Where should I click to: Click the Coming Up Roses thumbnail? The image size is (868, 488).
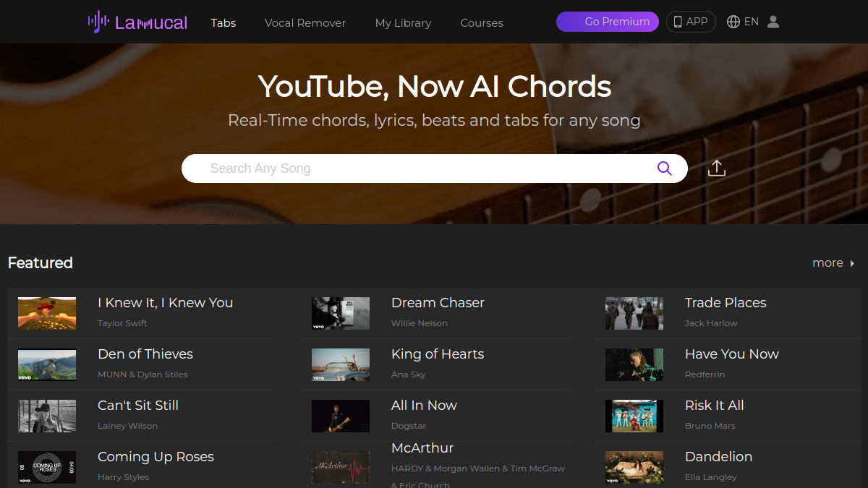(x=47, y=467)
